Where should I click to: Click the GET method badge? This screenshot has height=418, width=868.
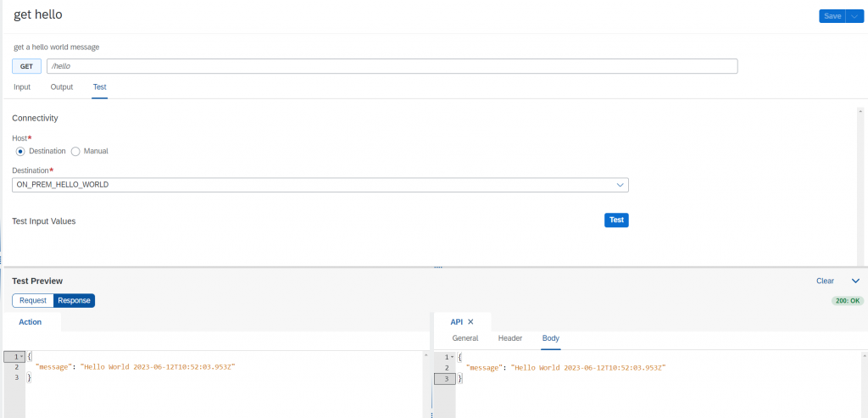pos(26,66)
